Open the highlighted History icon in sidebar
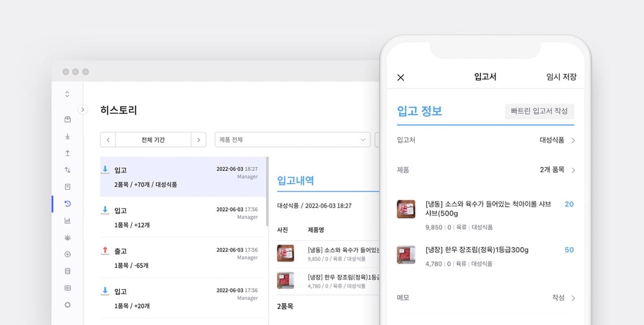 click(x=67, y=204)
